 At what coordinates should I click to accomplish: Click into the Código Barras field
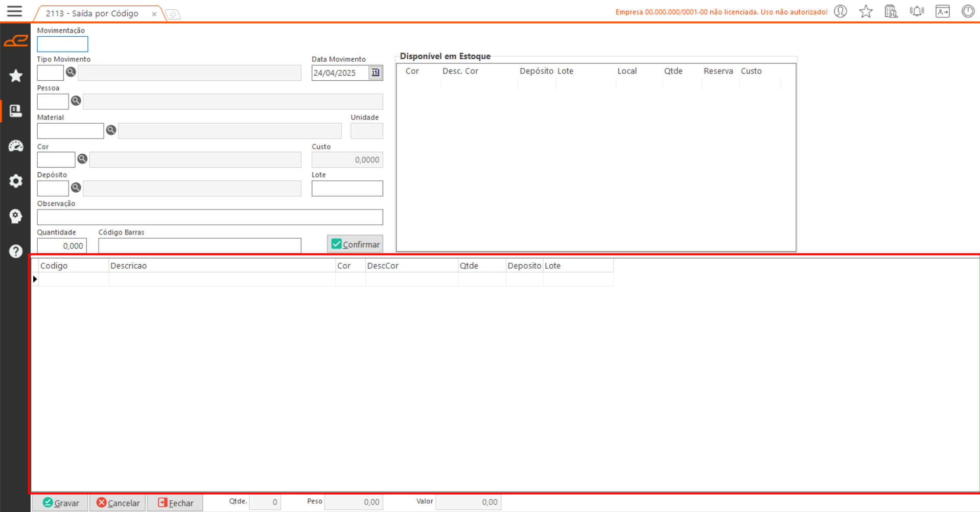(x=199, y=246)
